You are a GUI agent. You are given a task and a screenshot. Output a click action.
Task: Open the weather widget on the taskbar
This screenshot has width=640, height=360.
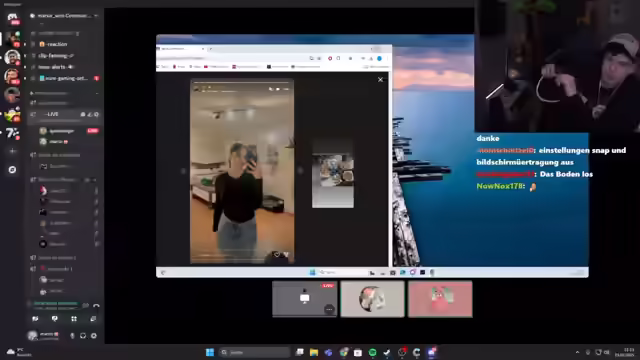[19, 352]
